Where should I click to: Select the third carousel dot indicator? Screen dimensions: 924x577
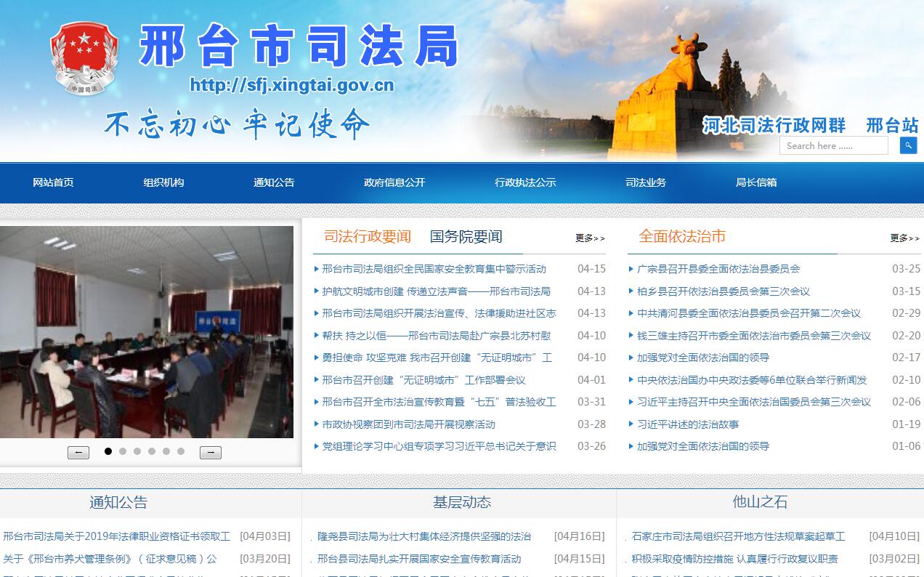[137, 451]
